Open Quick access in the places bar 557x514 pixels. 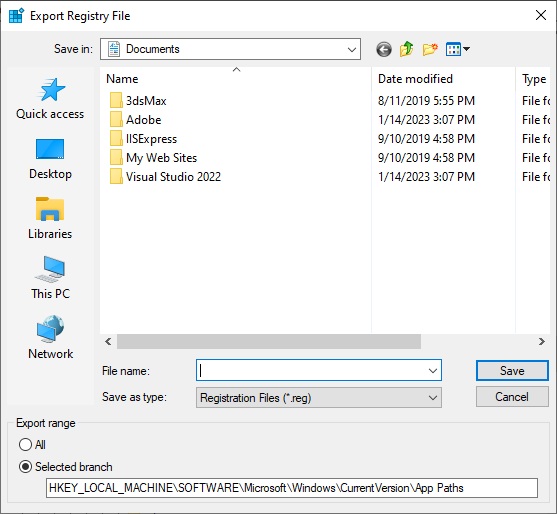[50, 99]
